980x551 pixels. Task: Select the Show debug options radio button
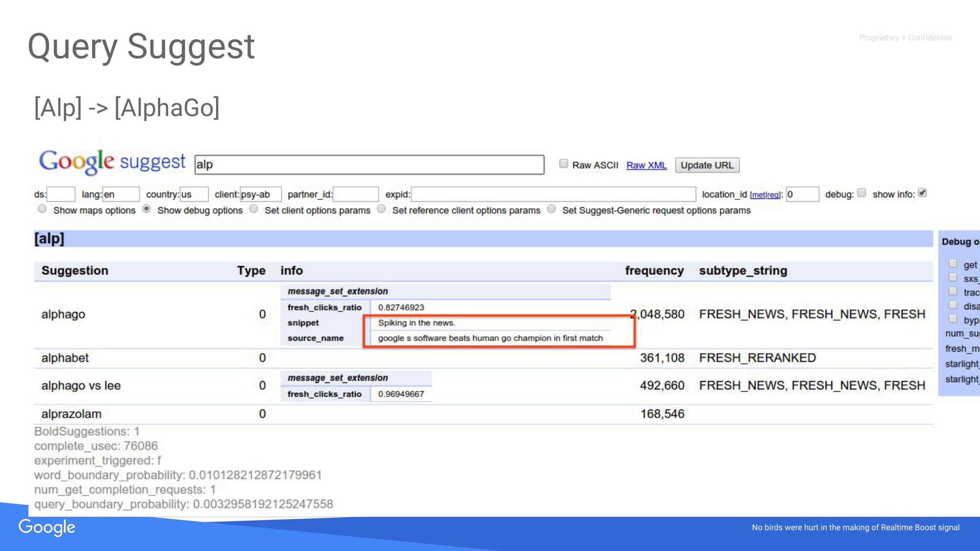click(147, 209)
